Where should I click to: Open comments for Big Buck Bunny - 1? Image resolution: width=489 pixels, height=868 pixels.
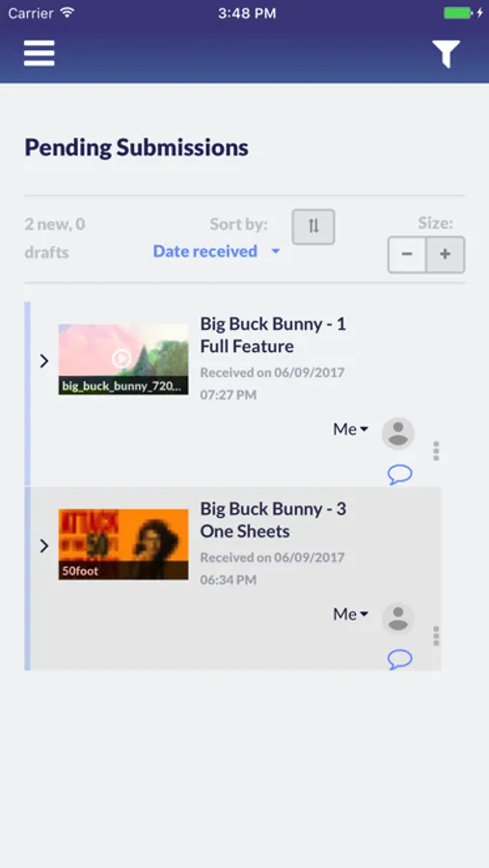[x=400, y=475]
